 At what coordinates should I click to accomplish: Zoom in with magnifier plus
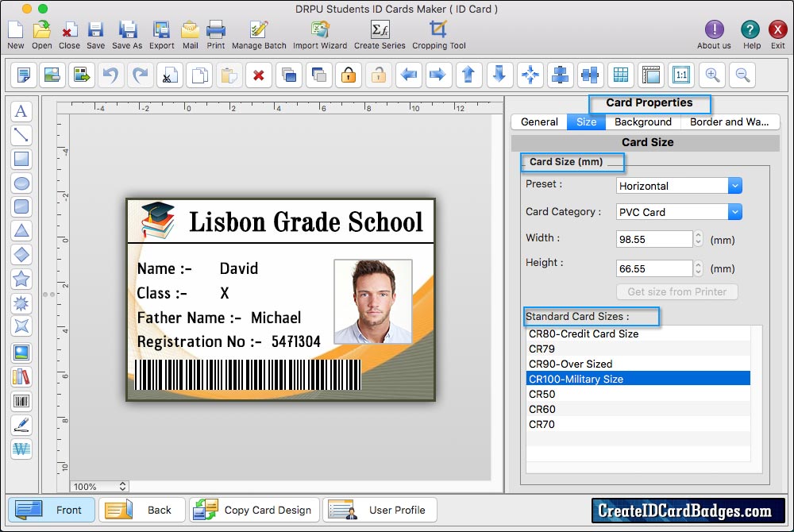712,75
